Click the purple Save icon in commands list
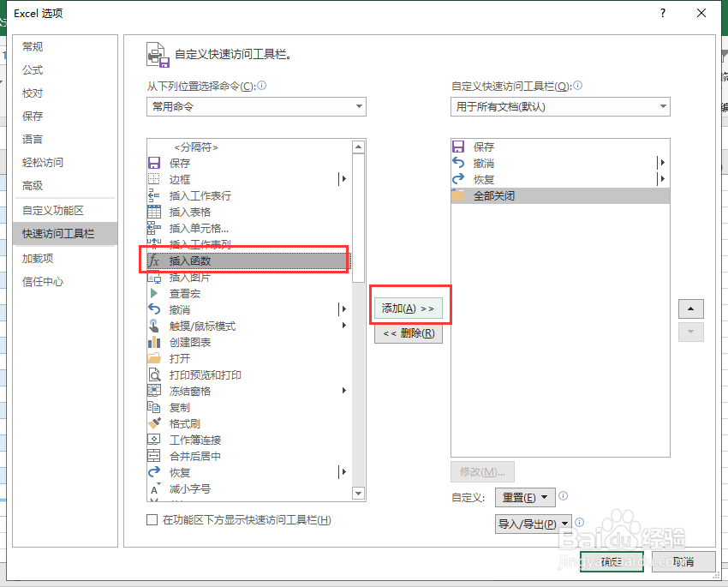The image size is (728, 587). pyautogui.click(x=154, y=163)
